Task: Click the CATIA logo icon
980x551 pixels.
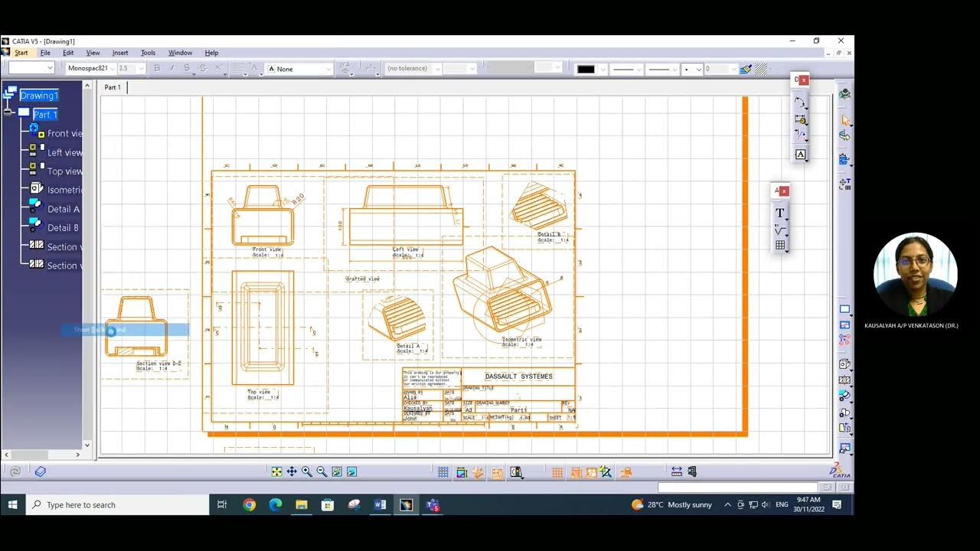Action: (840, 471)
